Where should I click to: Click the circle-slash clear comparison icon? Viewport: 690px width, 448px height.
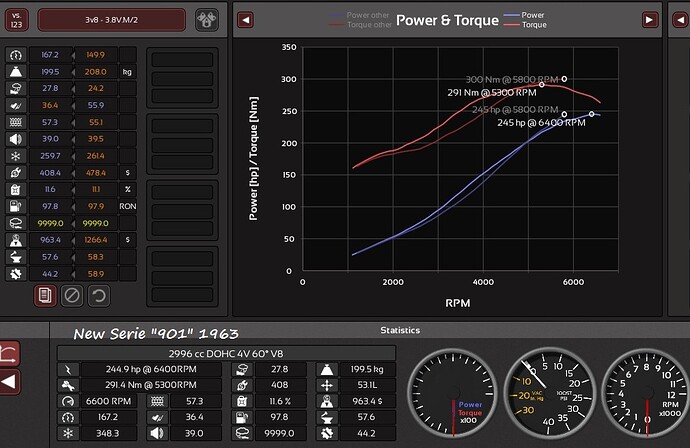pyautogui.click(x=71, y=295)
